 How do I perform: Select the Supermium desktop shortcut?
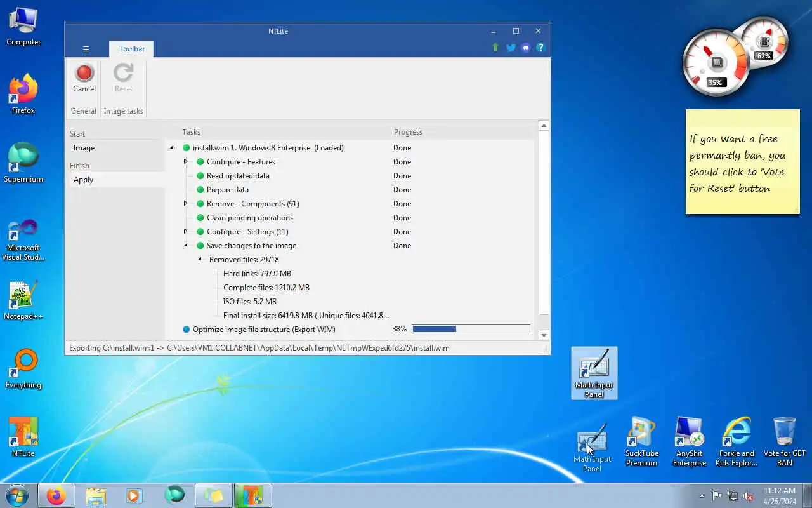click(23, 163)
